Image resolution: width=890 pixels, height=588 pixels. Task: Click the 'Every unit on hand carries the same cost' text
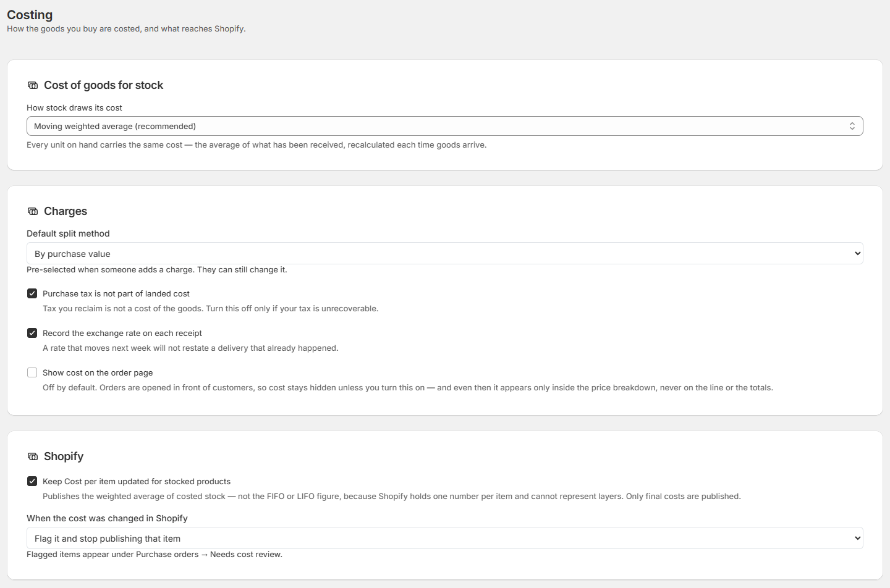(x=256, y=145)
